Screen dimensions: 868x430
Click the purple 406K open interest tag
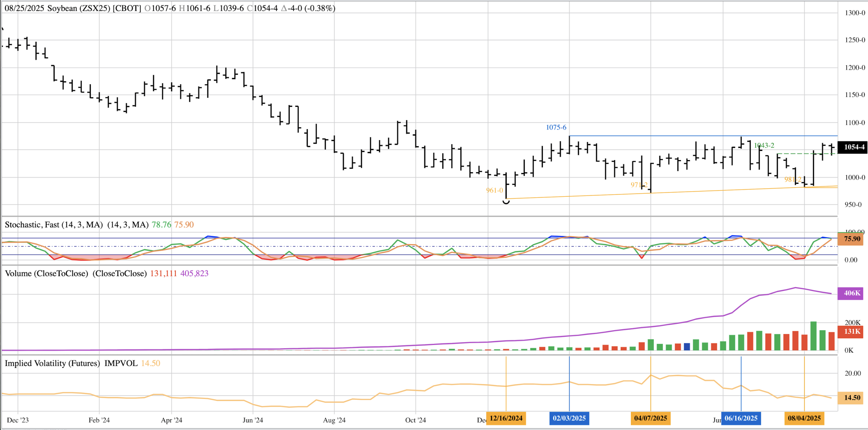852,293
